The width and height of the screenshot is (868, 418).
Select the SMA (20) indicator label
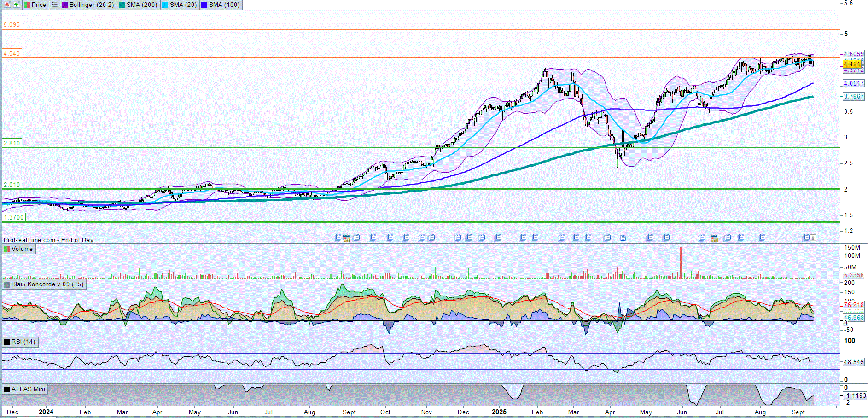click(x=180, y=5)
